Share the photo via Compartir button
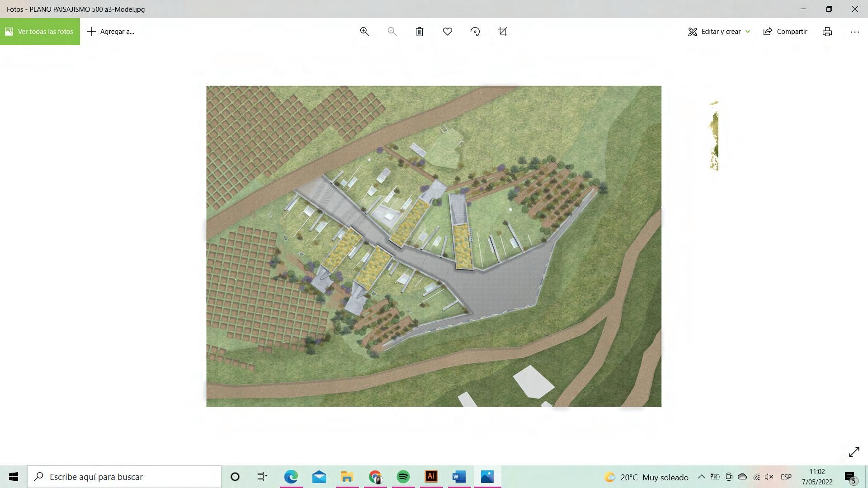Viewport: 868px width, 488px height. pos(785,32)
